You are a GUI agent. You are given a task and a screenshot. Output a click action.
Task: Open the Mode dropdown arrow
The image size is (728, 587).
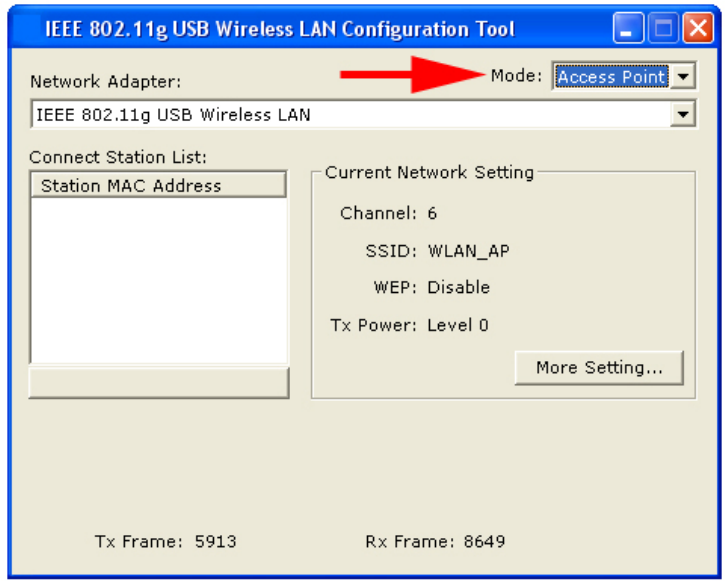tap(682, 76)
